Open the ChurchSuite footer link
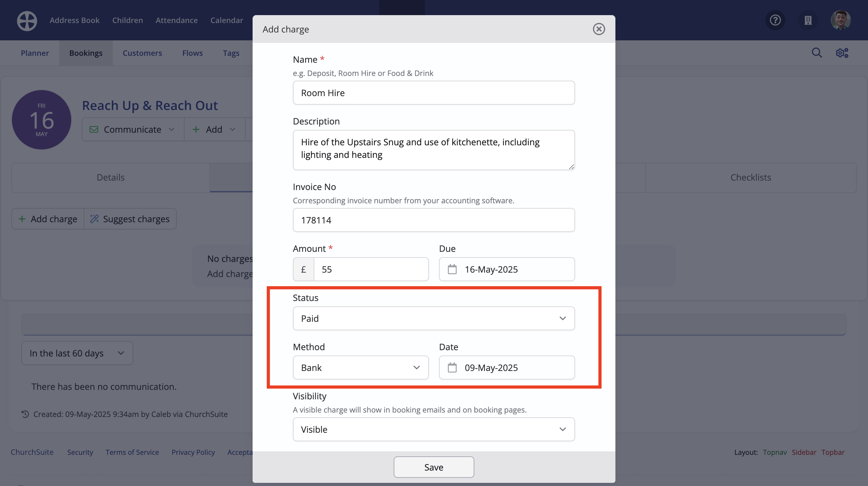 click(32, 452)
